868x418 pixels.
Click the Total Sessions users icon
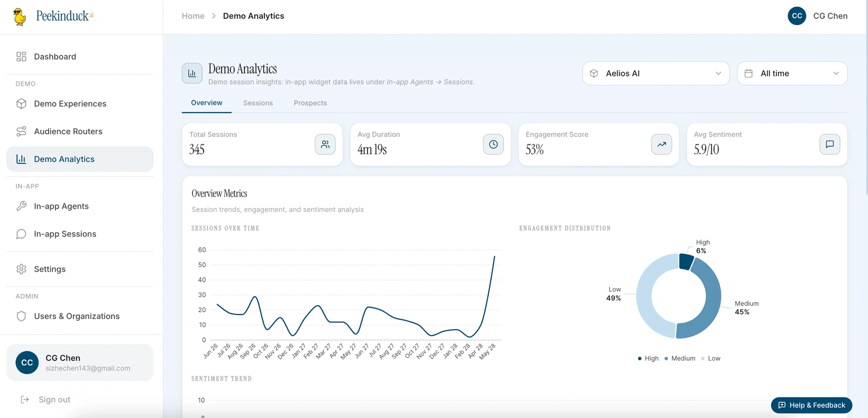[325, 144]
